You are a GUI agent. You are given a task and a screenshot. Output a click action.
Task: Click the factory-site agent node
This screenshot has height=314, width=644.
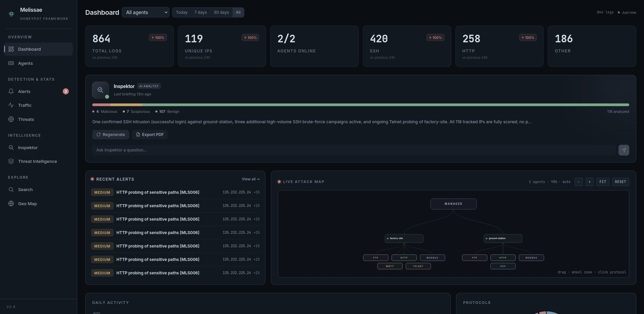[404, 238]
